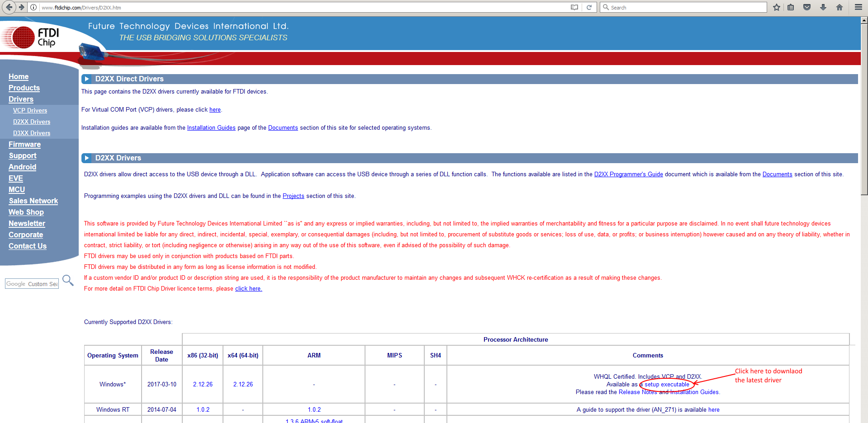Open Drivers in the left navigation
868x423 pixels.
(x=21, y=99)
